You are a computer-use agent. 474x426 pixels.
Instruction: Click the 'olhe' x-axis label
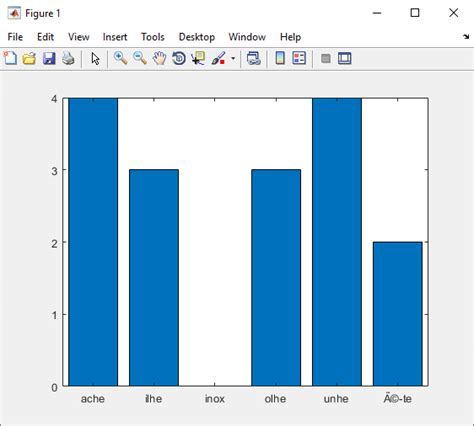point(275,399)
